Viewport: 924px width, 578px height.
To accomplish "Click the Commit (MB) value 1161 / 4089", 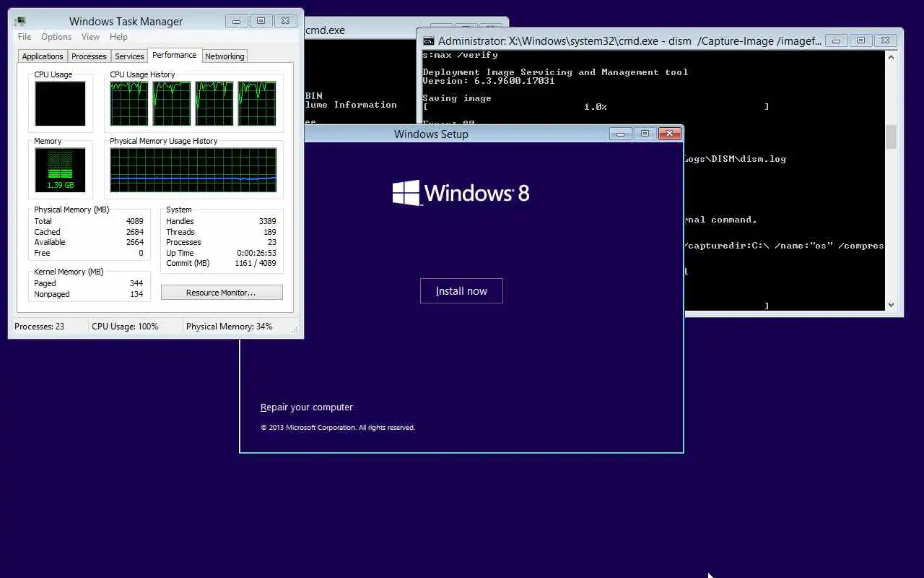I will (255, 263).
